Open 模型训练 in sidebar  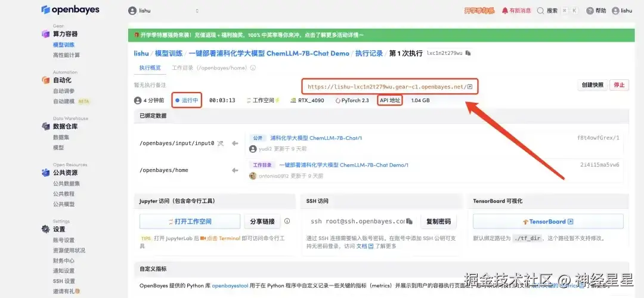point(64,44)
